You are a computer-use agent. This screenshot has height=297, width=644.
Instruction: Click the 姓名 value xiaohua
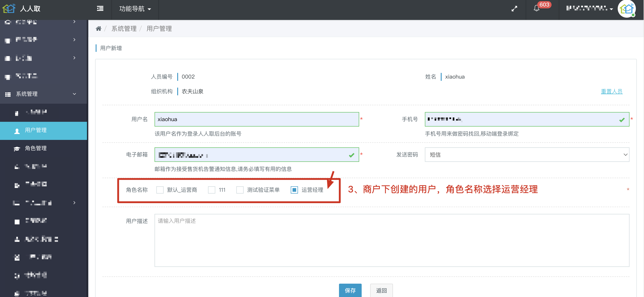455,77
